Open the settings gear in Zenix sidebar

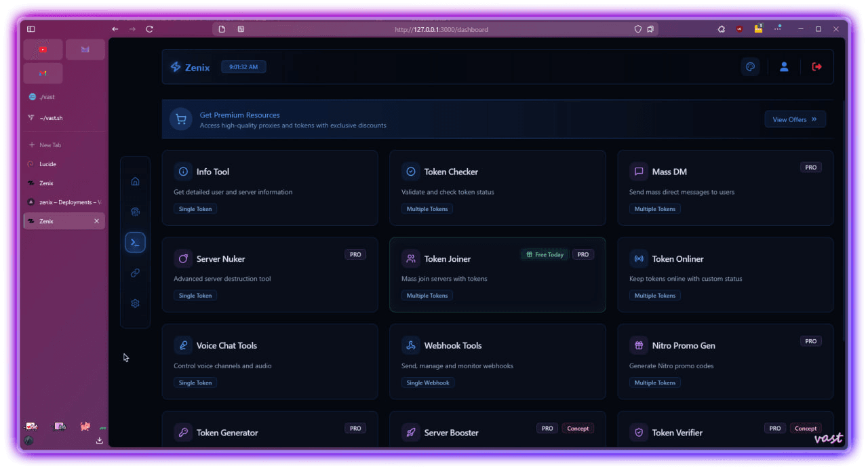135,303
